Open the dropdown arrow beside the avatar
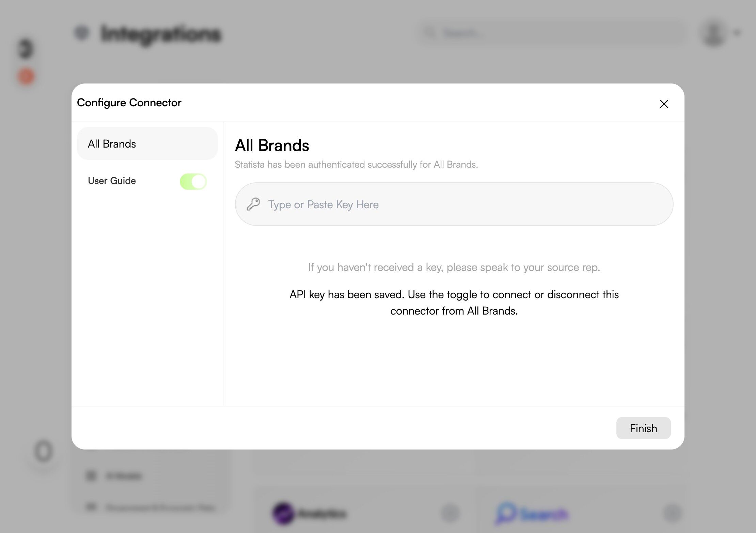 pos(737,33)
